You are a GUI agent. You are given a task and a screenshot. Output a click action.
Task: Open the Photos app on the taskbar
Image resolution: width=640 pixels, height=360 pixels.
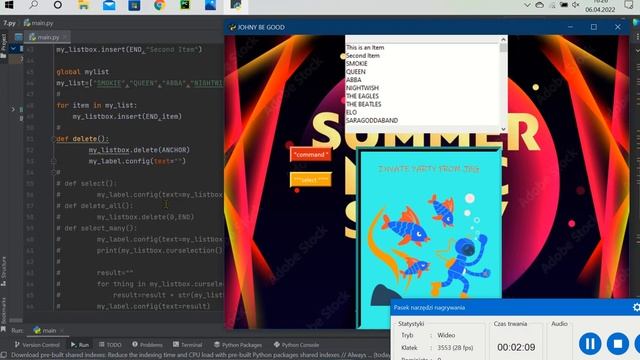pyautogui.click(x=211, y=5)
